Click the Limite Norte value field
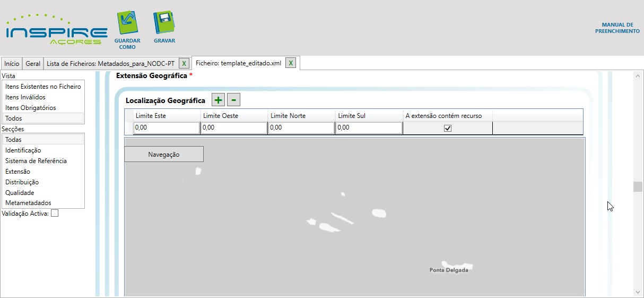Image resolution: width=644 pixels, height=298 pixels. (301, 128)
